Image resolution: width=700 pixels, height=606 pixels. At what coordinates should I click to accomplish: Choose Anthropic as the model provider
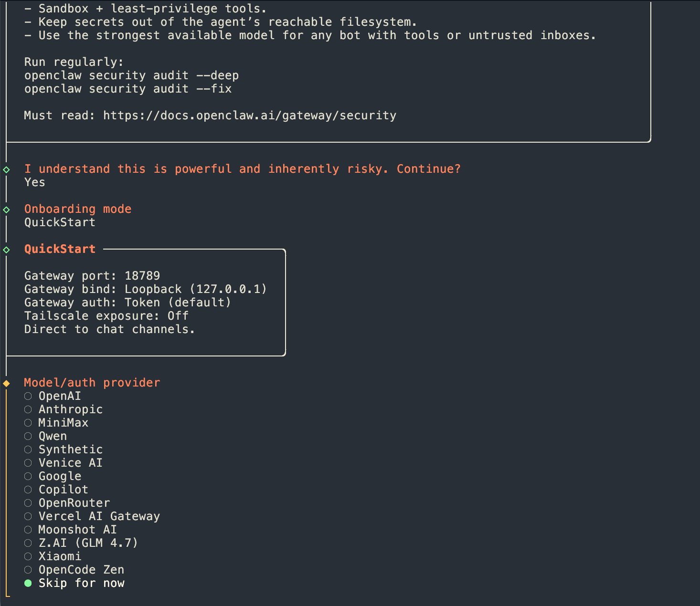click(28, 409)
